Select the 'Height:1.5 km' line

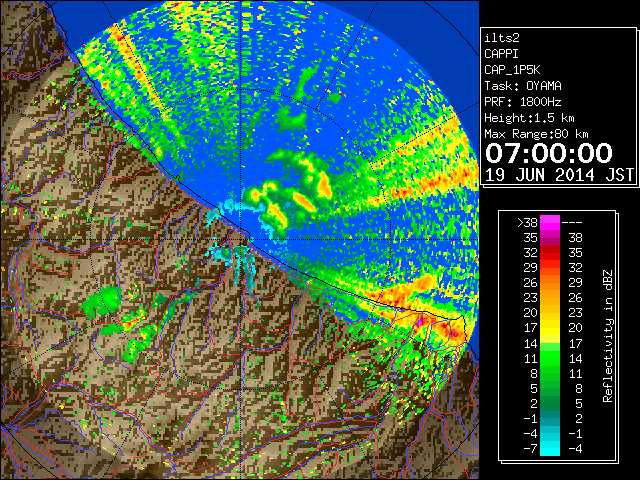pos(529,118)
